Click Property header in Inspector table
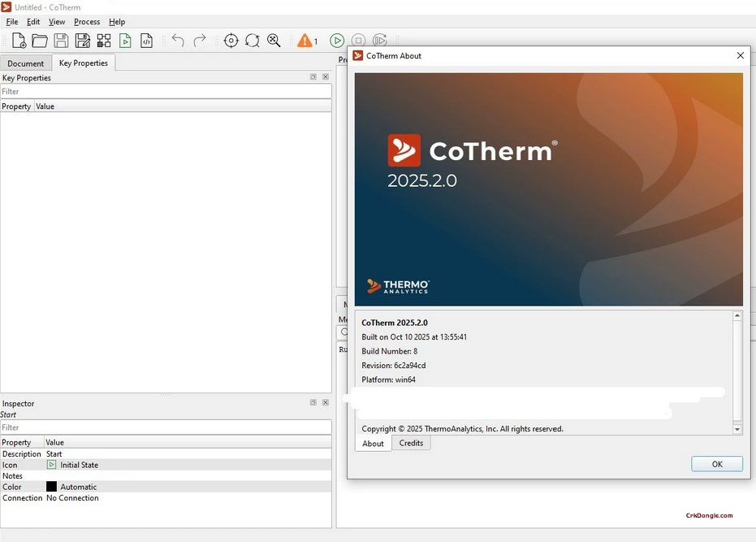The height and width of the screenshot is (542, 756). [16, 442]
